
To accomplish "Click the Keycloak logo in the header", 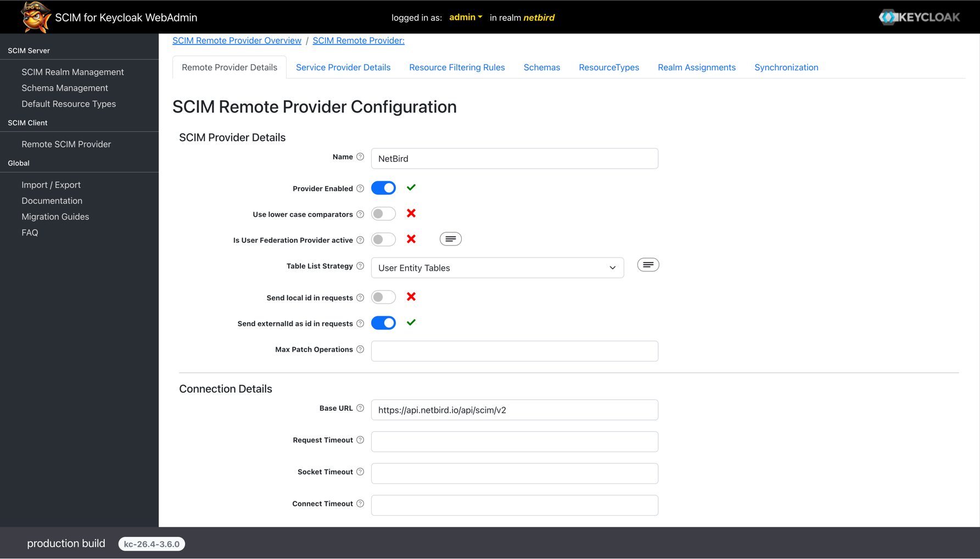I will point(919,16).
